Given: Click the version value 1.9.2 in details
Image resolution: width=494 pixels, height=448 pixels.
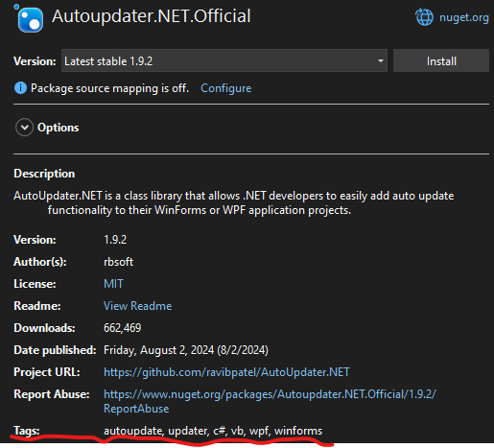Looking at the screenshot, I should [x=115, y=240].
